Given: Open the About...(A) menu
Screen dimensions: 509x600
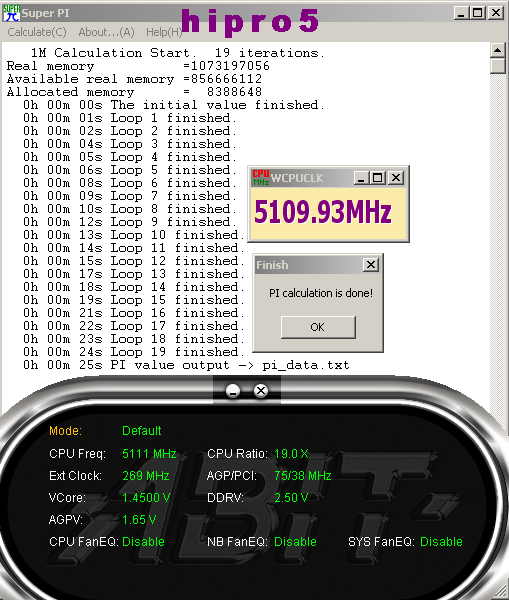Looking at the screenshot, I should click(x=106, y=32).
